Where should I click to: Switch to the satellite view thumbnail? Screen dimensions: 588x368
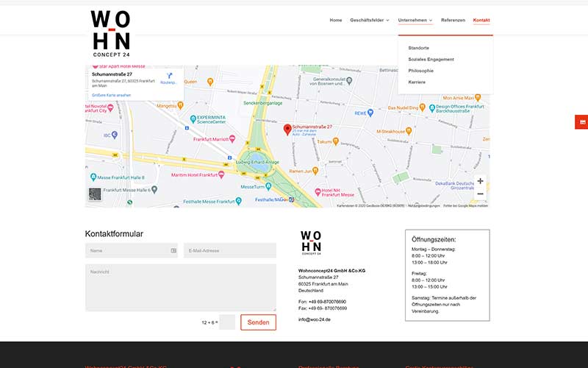pyautogui.click(x=95, y=194)
